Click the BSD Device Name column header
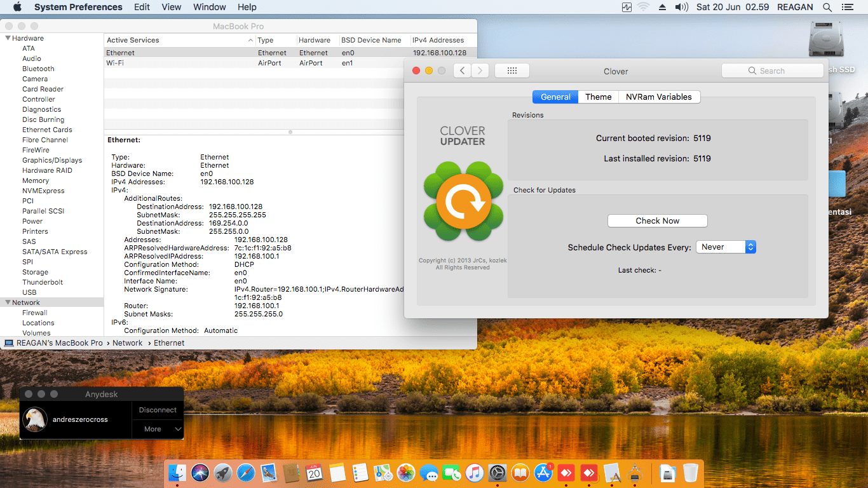This screenshot has height=488, width=868. [372, 40]
